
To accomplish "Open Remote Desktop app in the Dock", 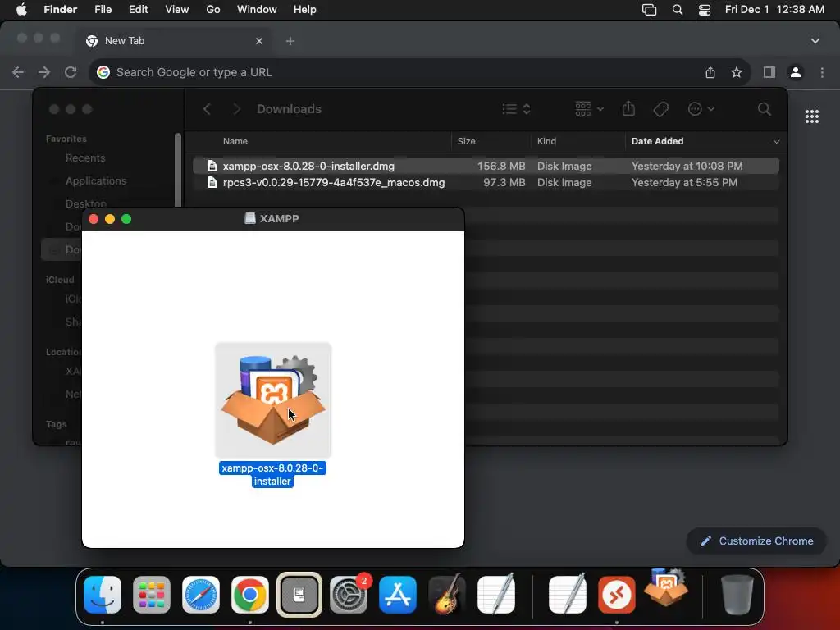I will tap(617, 594).
